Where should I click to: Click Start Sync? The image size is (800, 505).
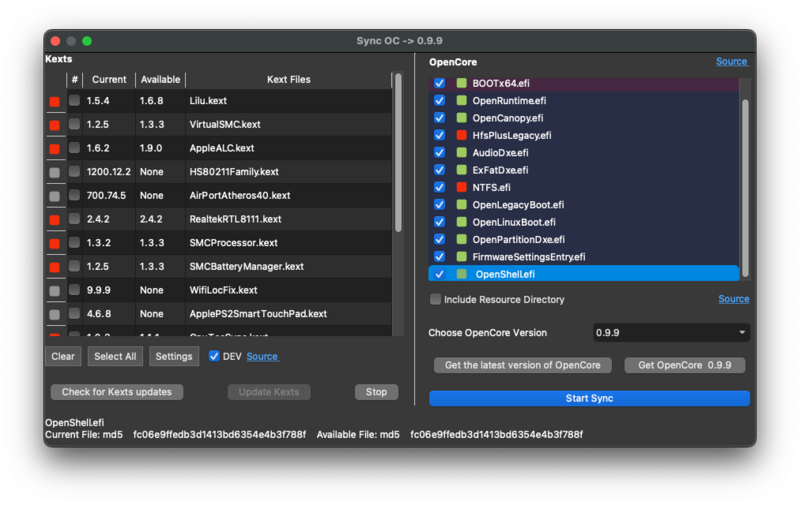tap(589, 398)
